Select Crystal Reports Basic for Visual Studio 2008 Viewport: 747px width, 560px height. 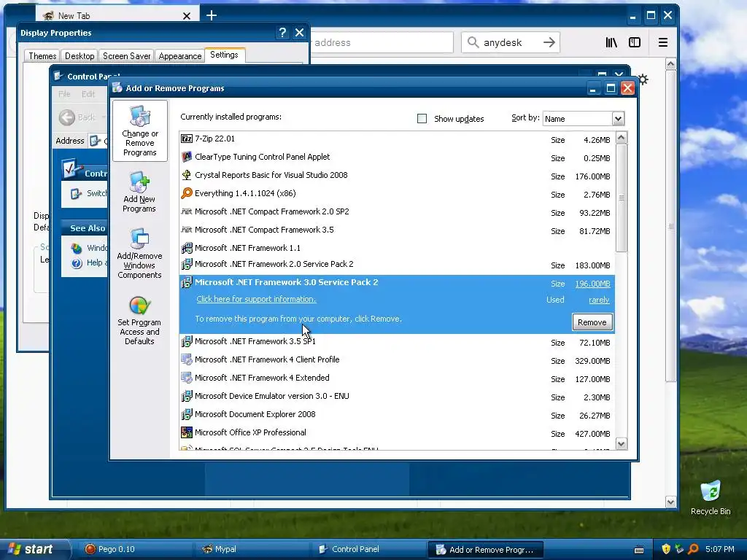(x=397, y=175)
